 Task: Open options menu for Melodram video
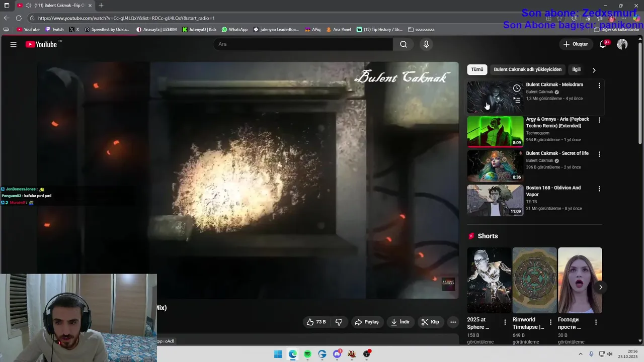pyautogui.click(x=599, y=85)
